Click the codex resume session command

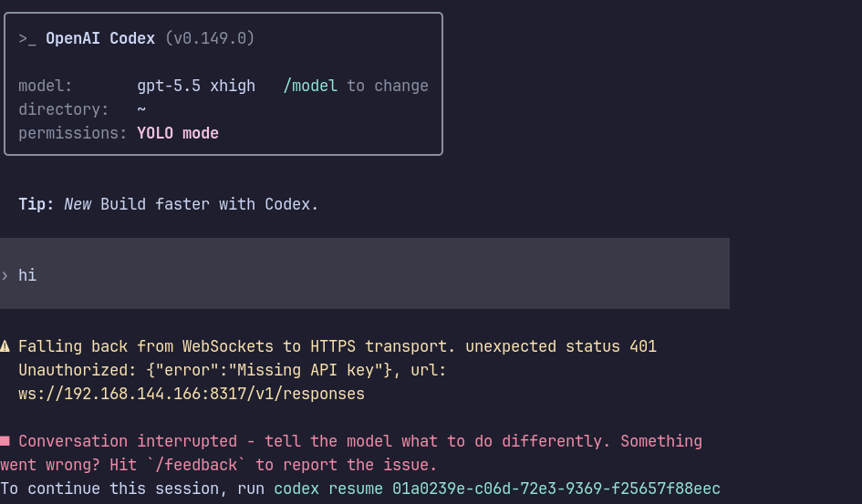point(497,489)
